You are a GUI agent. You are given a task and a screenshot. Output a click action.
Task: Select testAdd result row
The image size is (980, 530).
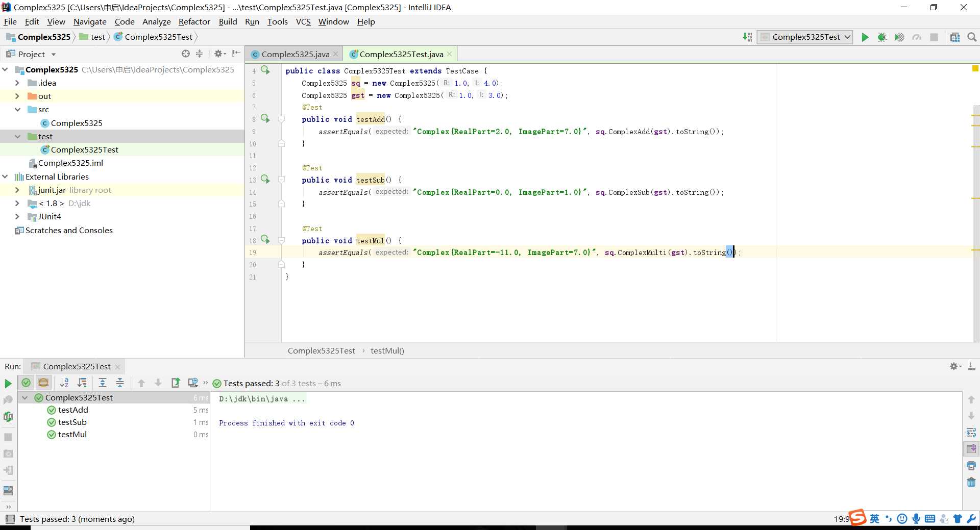tap(73, 410)
